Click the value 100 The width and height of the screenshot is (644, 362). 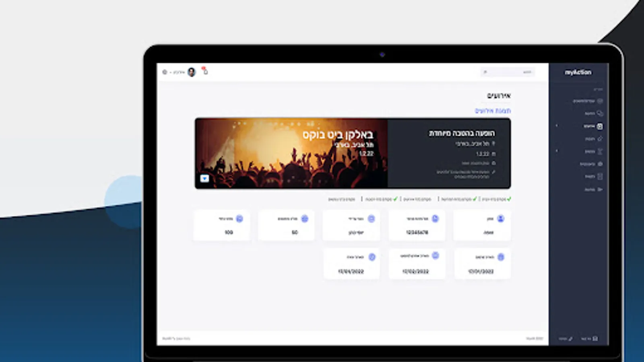point(229,232)
